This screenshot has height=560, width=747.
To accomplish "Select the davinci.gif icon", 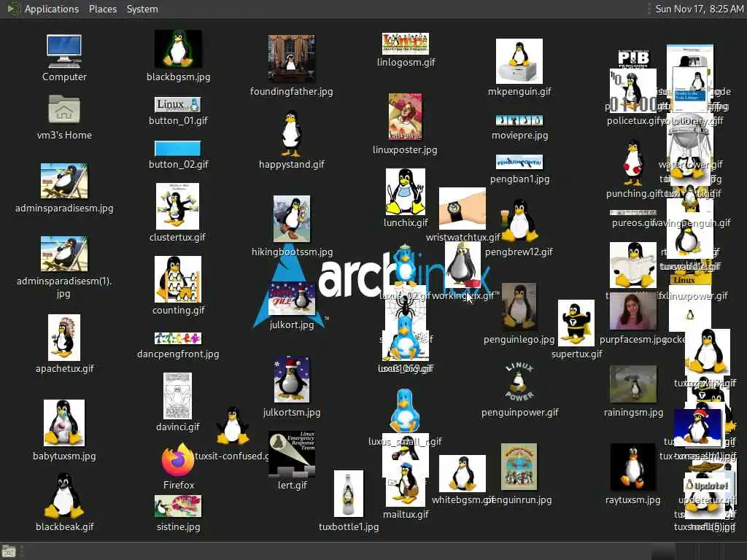I will coord(178,396).
